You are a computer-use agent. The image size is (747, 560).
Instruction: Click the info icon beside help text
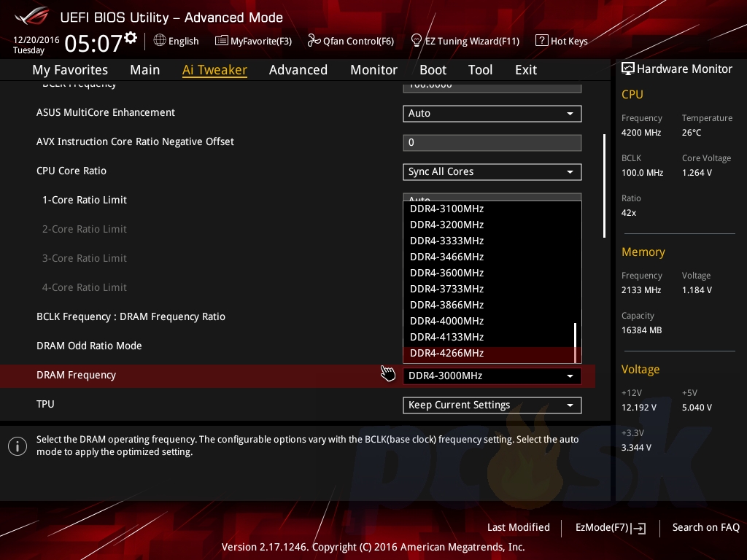point(18,446)
